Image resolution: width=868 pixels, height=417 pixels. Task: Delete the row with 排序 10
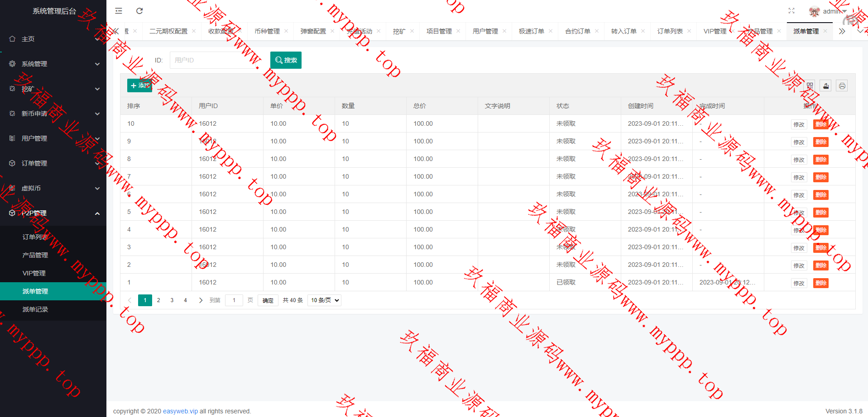pos(820,124)
